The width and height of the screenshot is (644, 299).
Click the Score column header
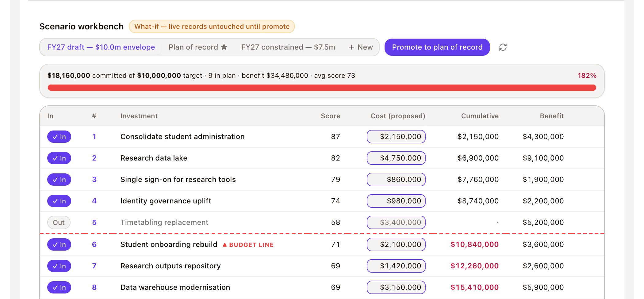(x=330, y=116)
